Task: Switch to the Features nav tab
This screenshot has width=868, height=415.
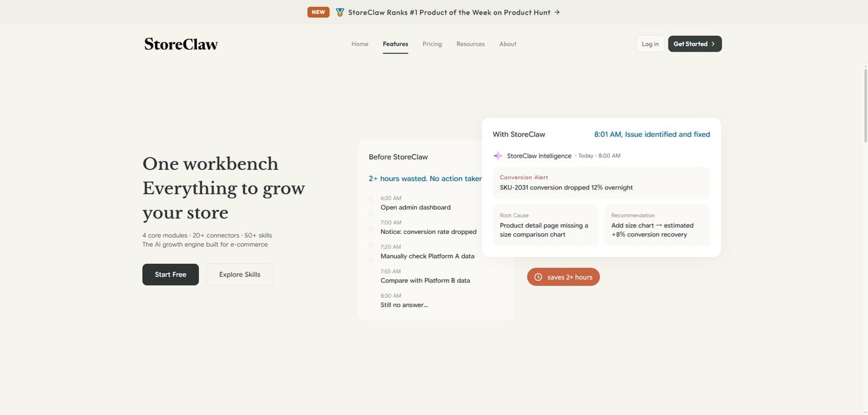Action: click(x=395, y=44)
